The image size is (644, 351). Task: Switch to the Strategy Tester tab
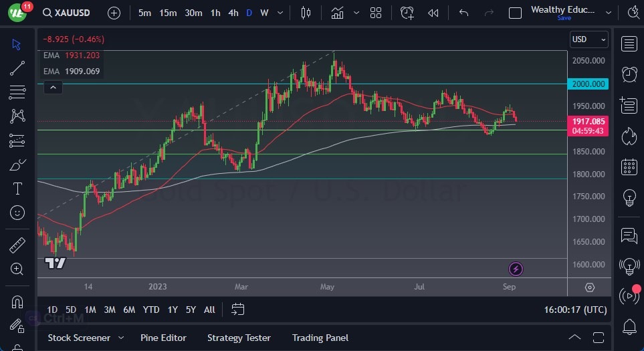(239, 338)
